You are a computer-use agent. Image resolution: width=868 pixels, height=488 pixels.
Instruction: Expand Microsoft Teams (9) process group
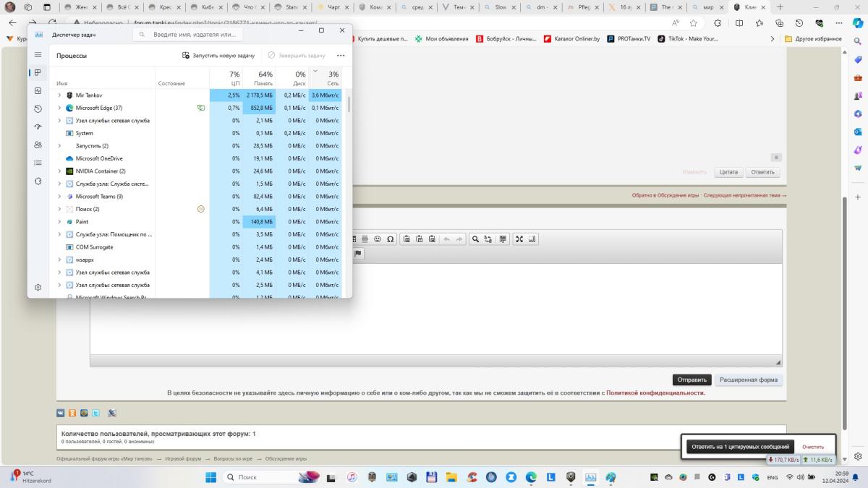(x=59, y=197)
